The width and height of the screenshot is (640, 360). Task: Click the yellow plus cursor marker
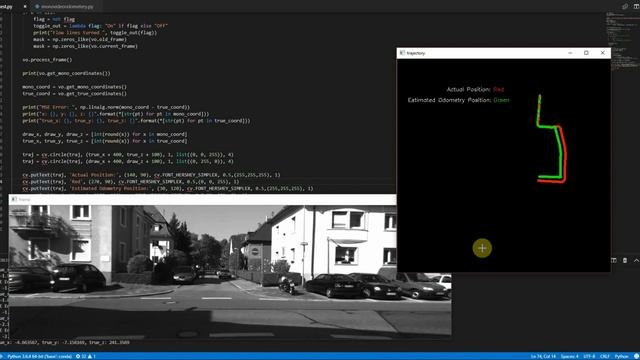coord(482,248)
